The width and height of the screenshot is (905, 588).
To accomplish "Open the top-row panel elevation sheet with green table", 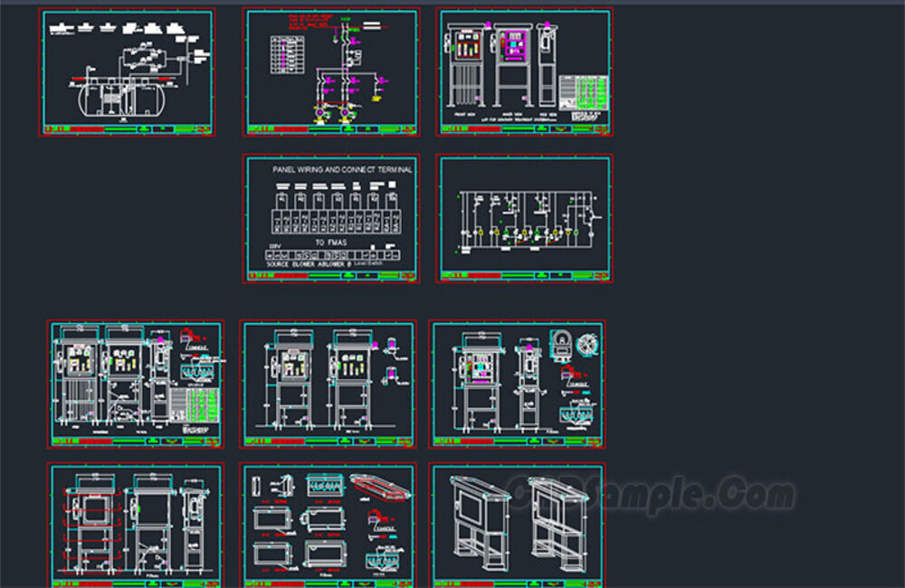I will (524, 72).
